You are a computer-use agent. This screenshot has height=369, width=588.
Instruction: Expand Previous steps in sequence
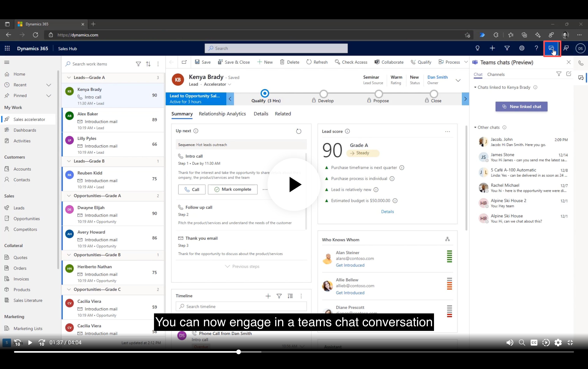tap(242, 267)
